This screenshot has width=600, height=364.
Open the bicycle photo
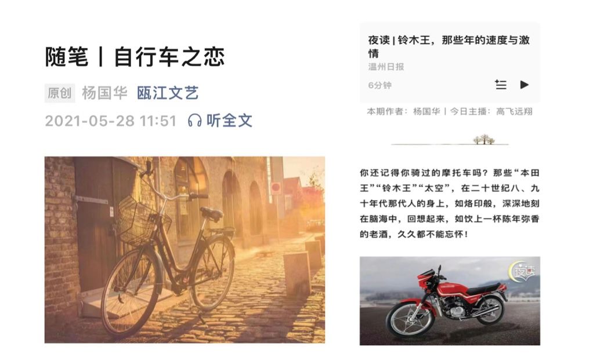(x=185, y=250)
